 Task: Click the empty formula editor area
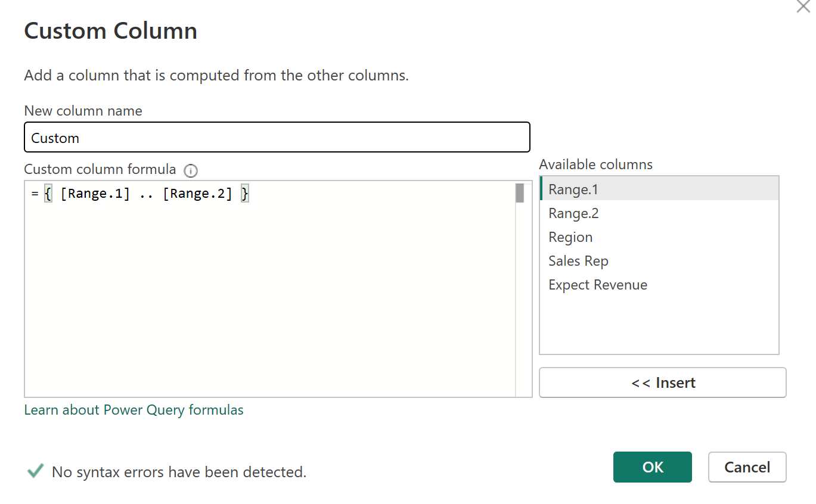click(x=268, y=298)
